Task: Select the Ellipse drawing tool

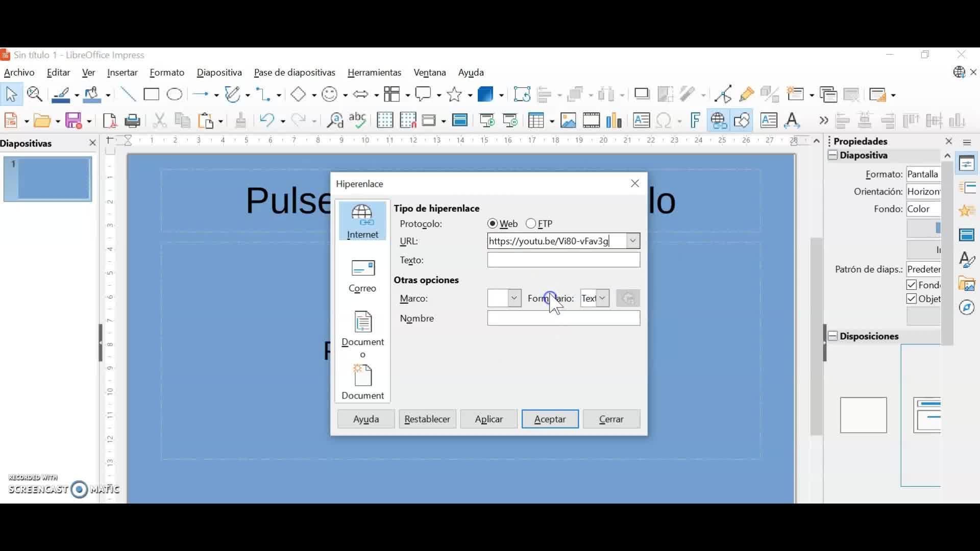Action: pos(175,95)
